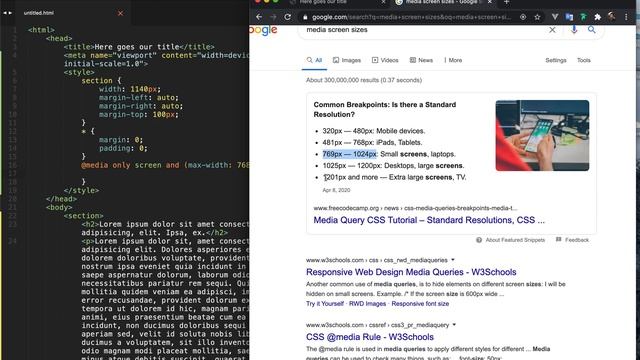Expand the More search categories
This screenshot has height=360, width=640.
click(453, 60)
